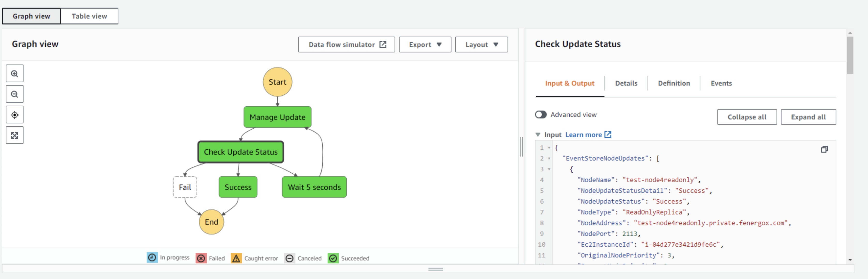Select the Manage Update state node

coord(277,117)
